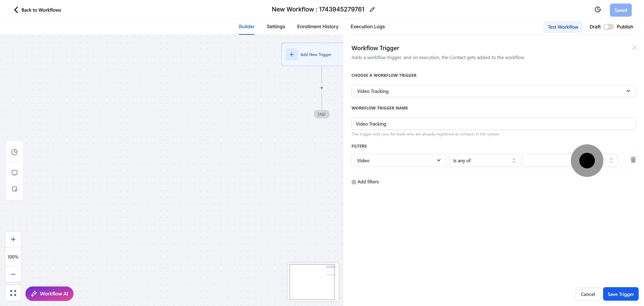The width and height of the screenshot is (644, 306).
Task: Zoom in the canvas with plus button
Action: coord(13,240)
